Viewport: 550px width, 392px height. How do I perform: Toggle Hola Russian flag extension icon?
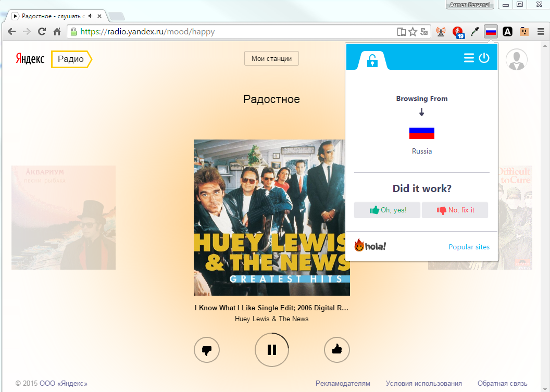click(491, 32)
